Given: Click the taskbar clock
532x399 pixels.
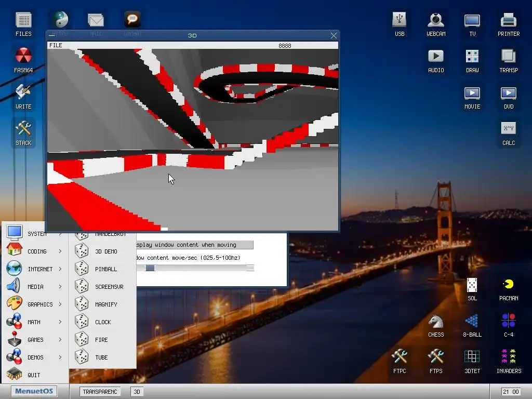Looking at the screenshot, I should (x=511, y=392).
